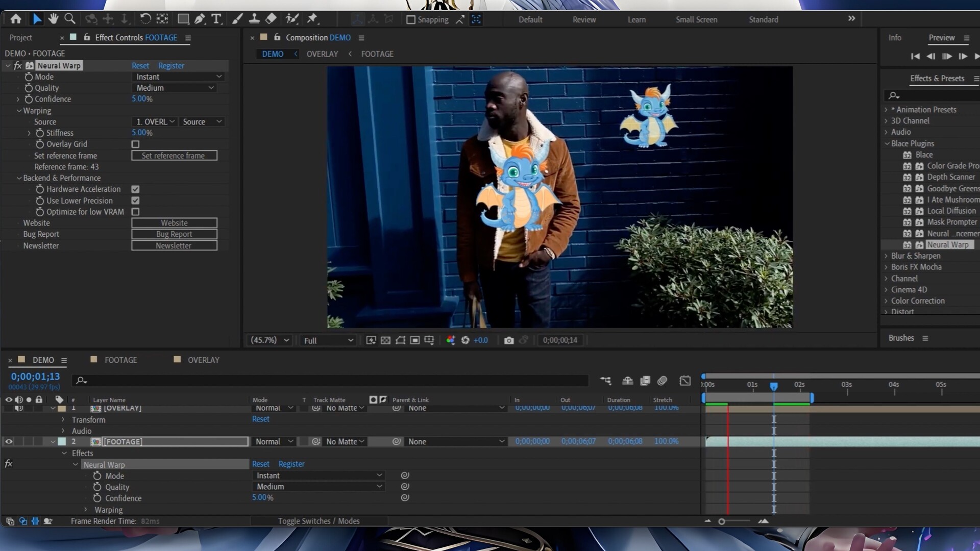
Task: Select the Type text tool
Action: click(x=216, y=19)
